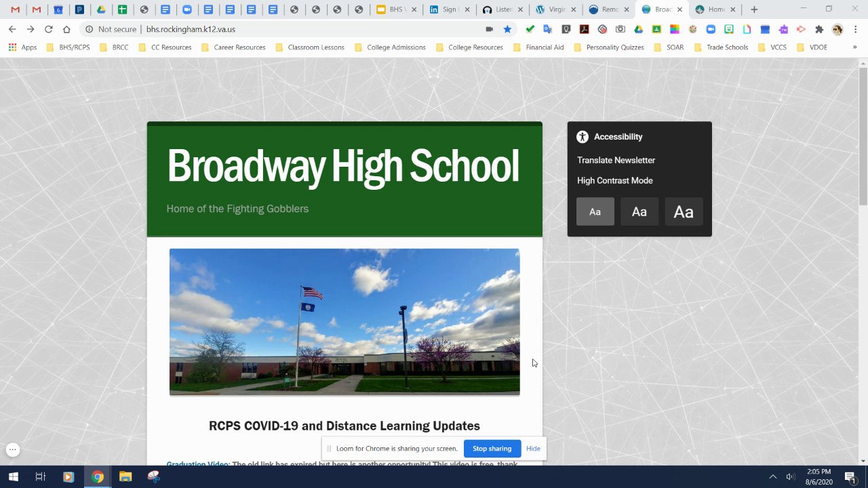868x488 pixels.
Task: Open the Graduation Video link
Action: point(197,464)
